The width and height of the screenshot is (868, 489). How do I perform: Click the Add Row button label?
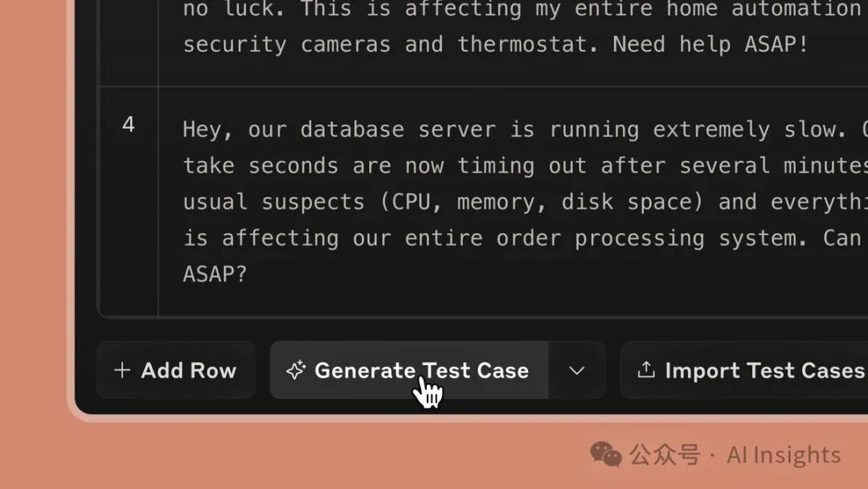[188, 371]
